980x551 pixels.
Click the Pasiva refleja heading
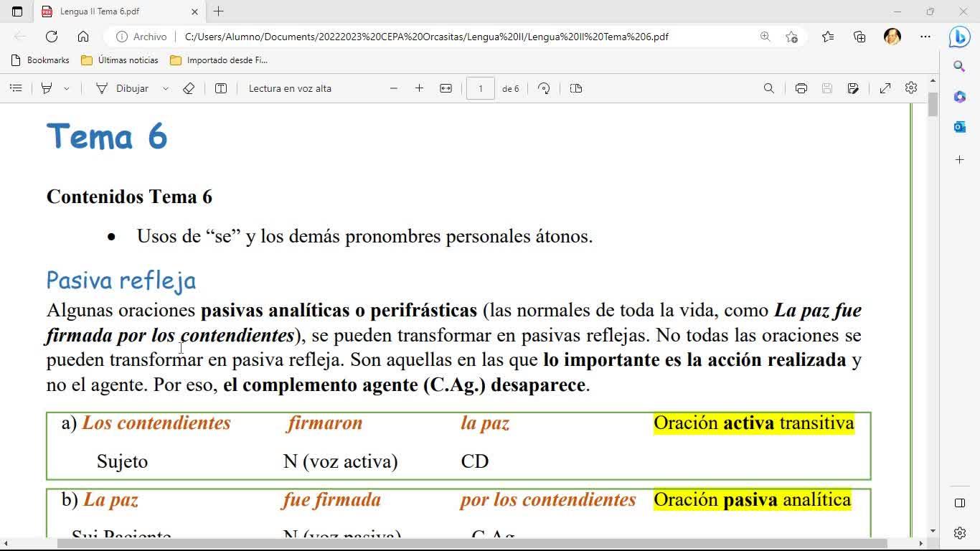click(x=121, y=281)
